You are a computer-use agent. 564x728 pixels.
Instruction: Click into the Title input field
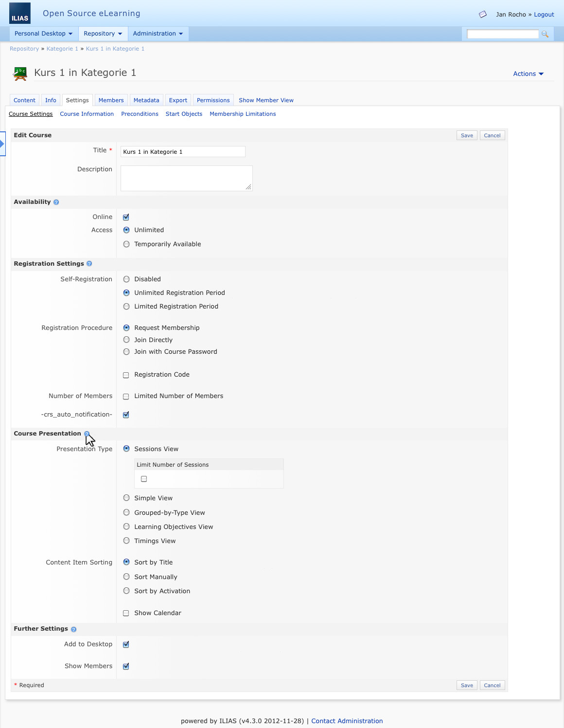tap(183, 152)
